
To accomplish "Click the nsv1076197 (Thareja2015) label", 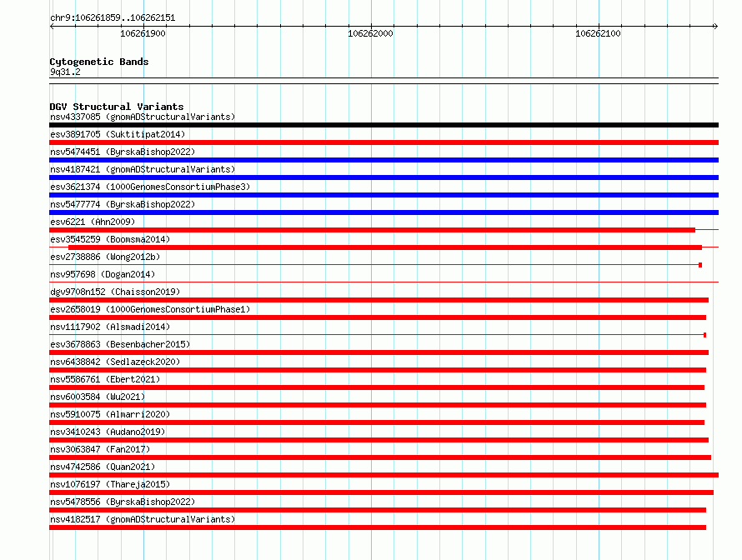I will pyautogui.click(x=110, y=484).
